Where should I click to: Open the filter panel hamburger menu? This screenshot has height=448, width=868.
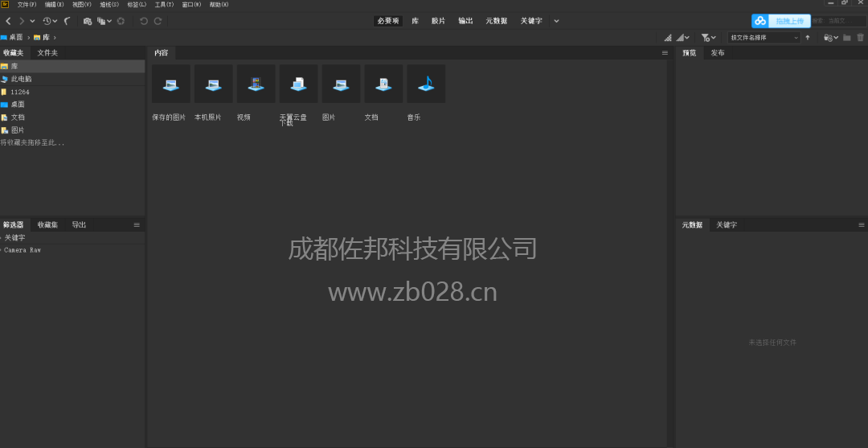tap(137, 225)
